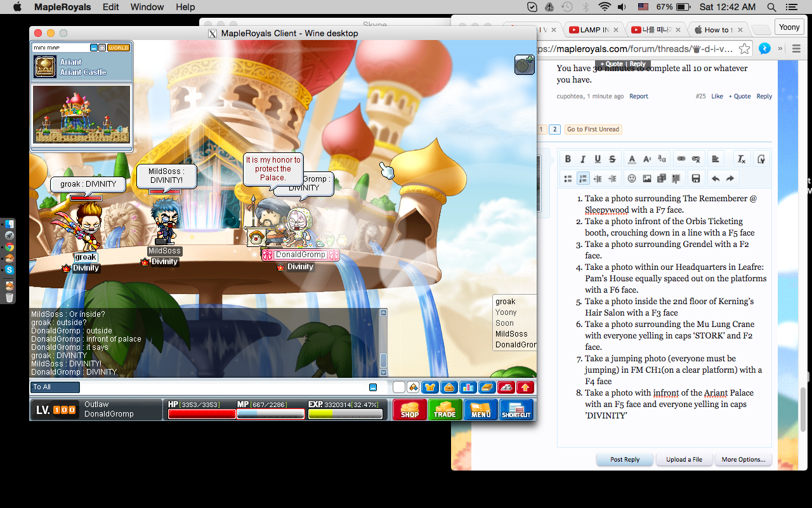Click Report under cupohtea's post

pyautogui.click(x=639, y=97)
